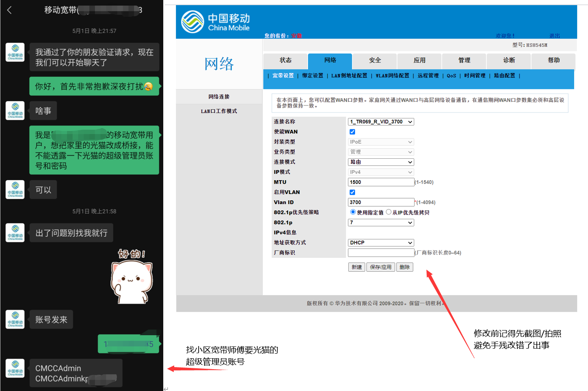Click the 厂商标识 input field
The height and width of the screenshot is (391, 588).
click(381, 253)
